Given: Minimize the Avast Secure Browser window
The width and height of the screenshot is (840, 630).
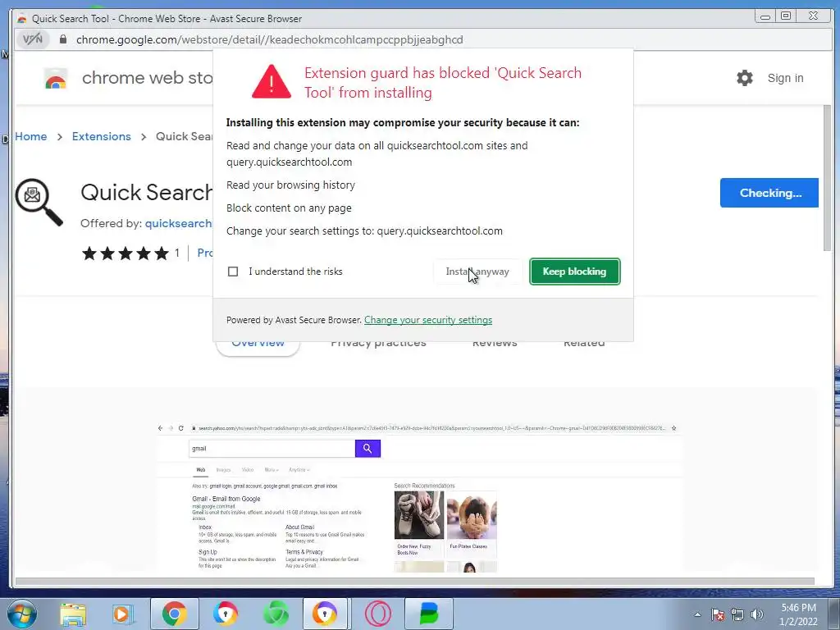Looking at the screenshot, I should tap(765, 16).
